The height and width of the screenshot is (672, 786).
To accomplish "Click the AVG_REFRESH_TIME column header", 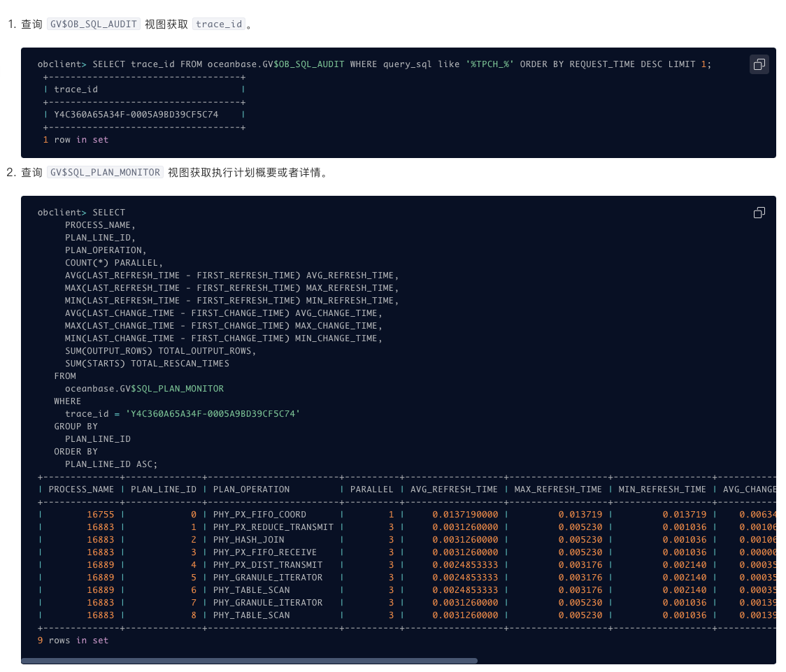I will click(454, 489).
